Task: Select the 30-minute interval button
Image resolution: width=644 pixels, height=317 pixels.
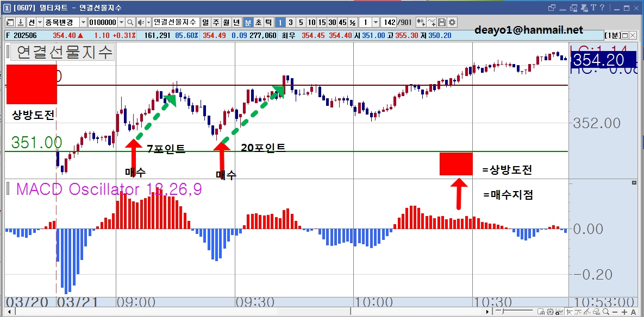Action: point(332,22)
